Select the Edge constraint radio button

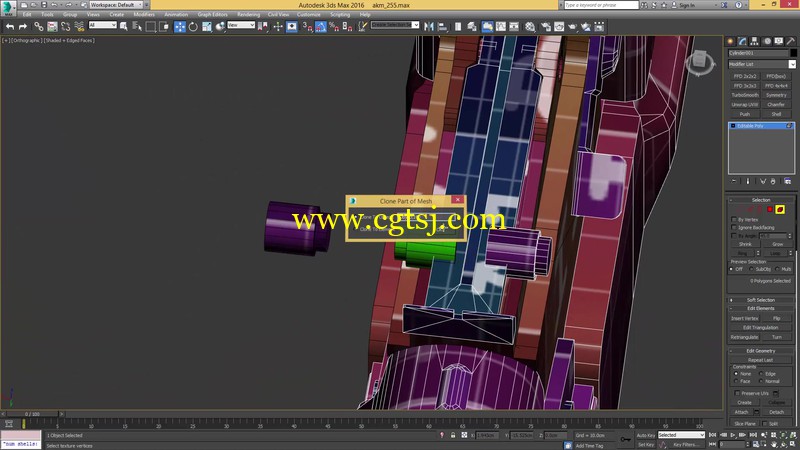(x=761, y=374)
